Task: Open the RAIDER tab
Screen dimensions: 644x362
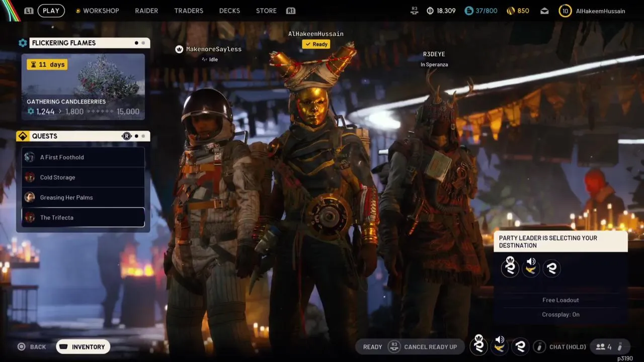Action: pos(146,11)
